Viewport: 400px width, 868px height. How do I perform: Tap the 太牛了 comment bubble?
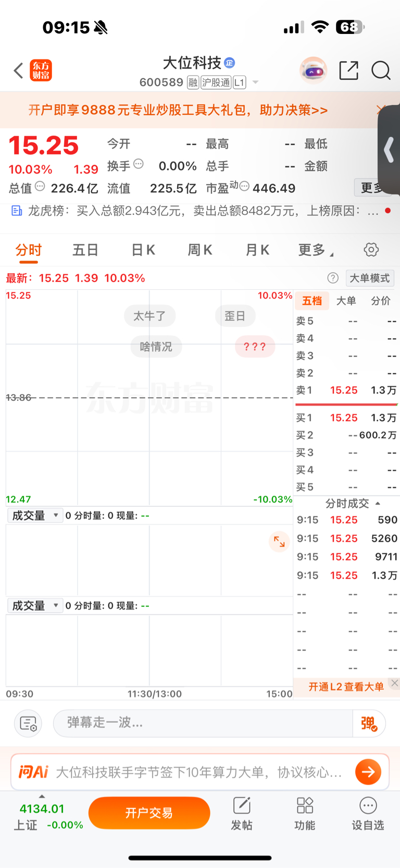click(x=149, y=316)
